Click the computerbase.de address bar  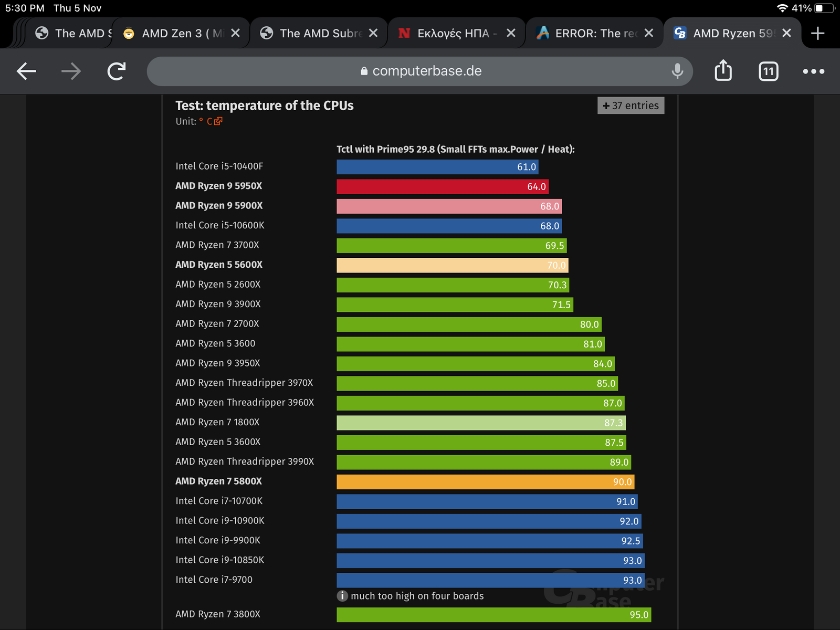(420, 71)
